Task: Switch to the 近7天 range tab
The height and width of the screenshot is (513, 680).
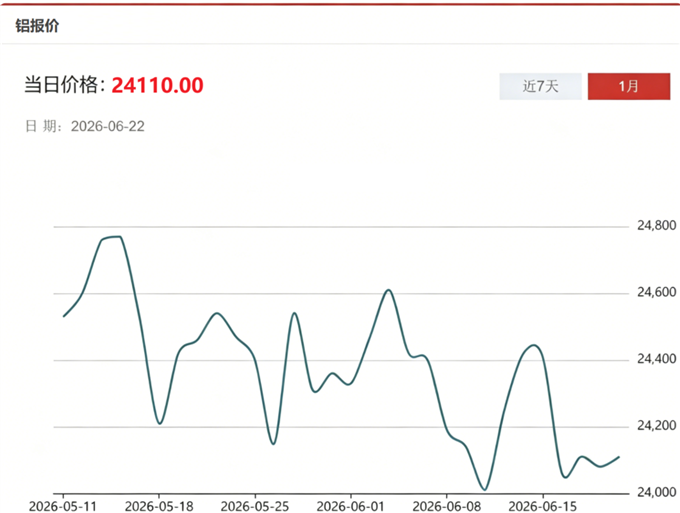Action: click(540, 86)
